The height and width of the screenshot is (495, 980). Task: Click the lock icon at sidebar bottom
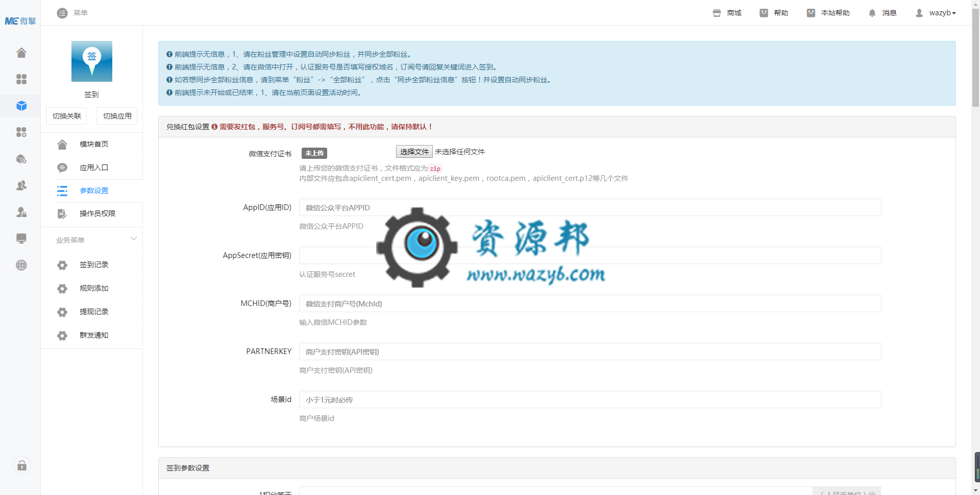pos(21,465)
